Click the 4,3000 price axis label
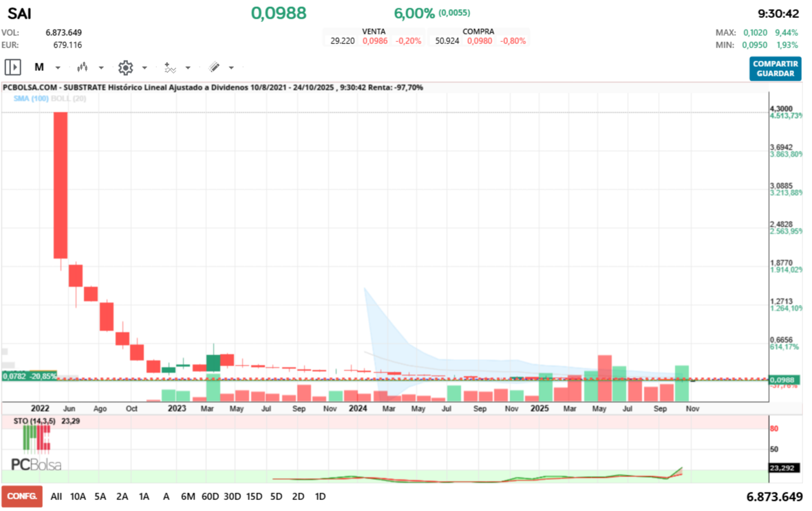812x511 pixels. click(781, 109)
